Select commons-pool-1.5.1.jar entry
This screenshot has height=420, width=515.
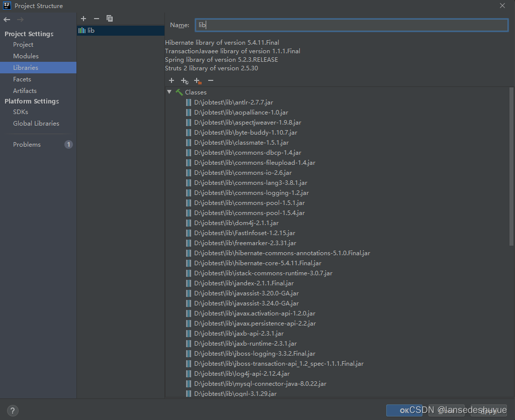[x=249, y=203]
